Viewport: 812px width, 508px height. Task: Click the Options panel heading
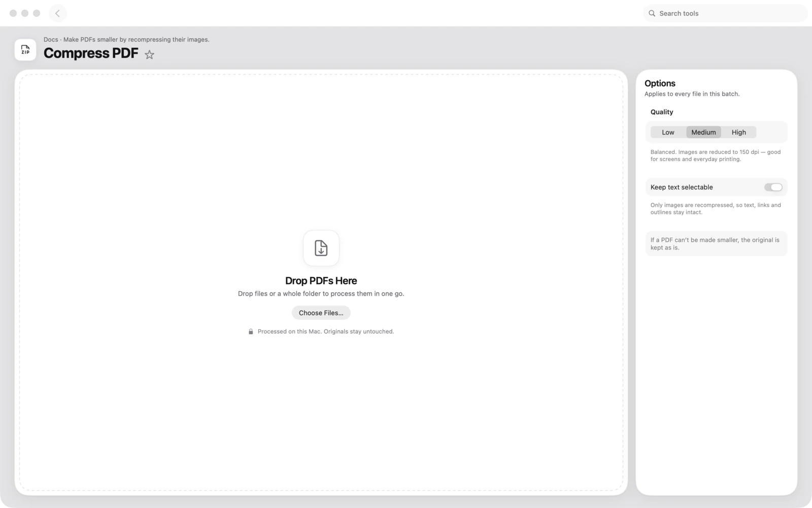(x=660, y=83)
